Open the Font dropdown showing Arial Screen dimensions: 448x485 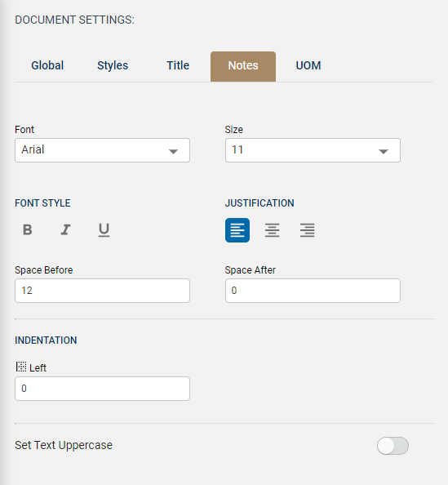tap(102, 150)
